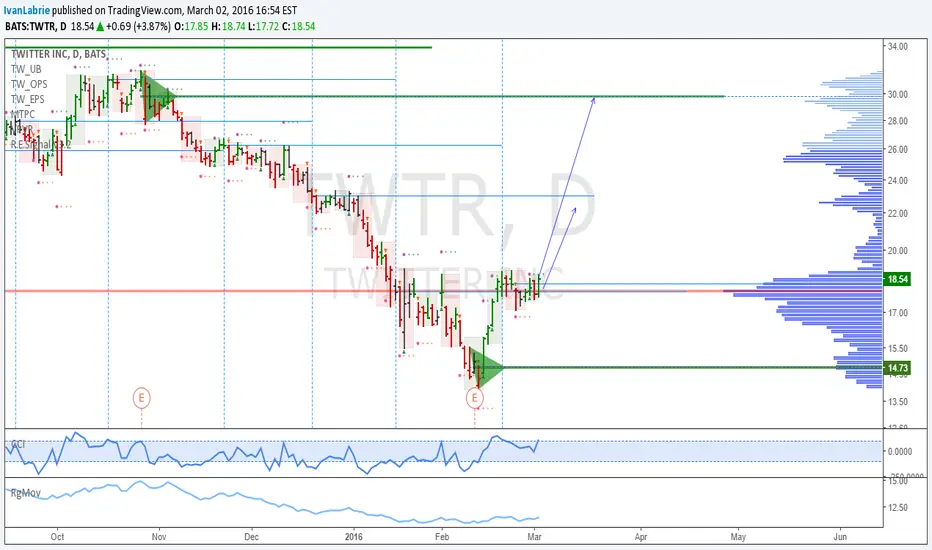Select the green triangle at the February low

click(x=487, y=367)
